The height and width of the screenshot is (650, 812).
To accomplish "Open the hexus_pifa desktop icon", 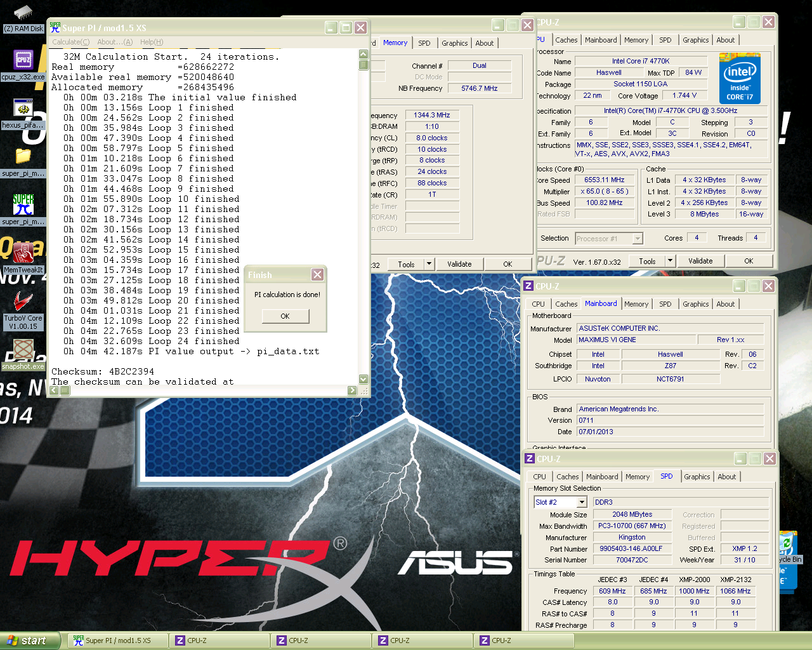I will tap(23, 114).
